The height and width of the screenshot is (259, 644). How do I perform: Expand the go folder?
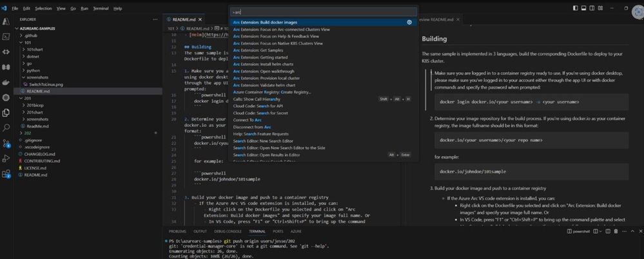point(29,64)
